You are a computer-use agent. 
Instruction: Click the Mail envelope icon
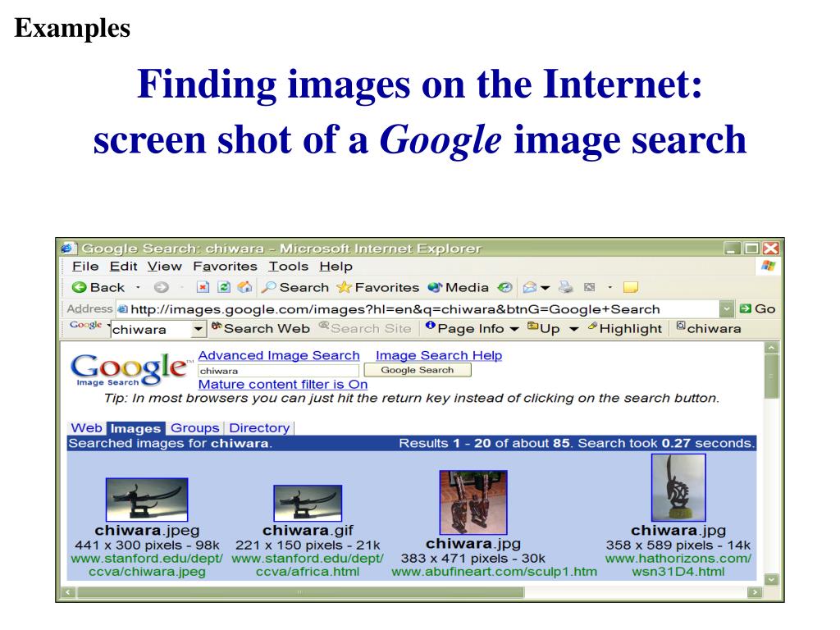click(x=530, y=288)
